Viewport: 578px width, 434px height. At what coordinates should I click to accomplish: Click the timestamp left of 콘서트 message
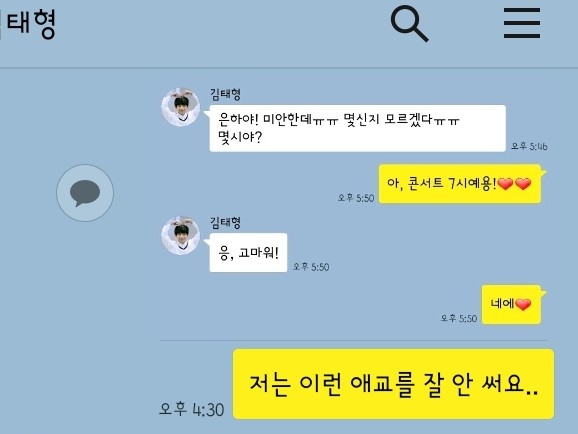click(x=356, y=198)
